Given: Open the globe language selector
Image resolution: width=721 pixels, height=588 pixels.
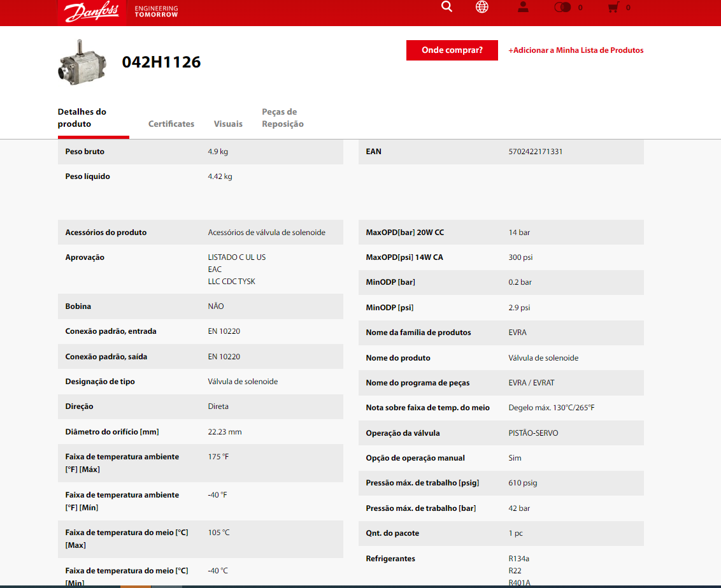Looking at the screenshot, I should click(482, 7).
